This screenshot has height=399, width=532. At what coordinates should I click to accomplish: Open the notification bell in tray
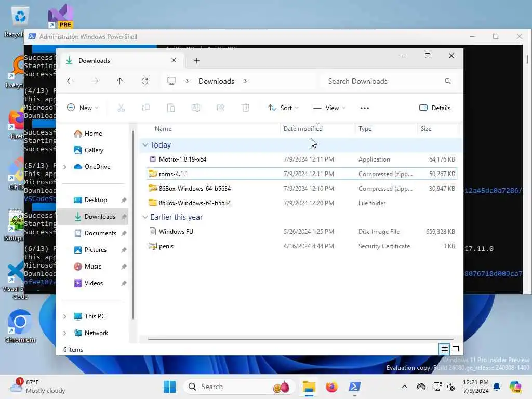click(497, 387)
